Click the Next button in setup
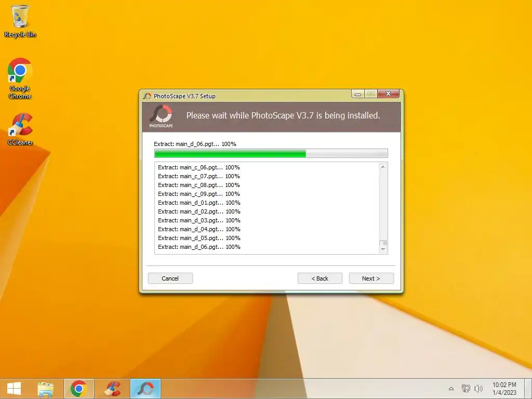 371,278
